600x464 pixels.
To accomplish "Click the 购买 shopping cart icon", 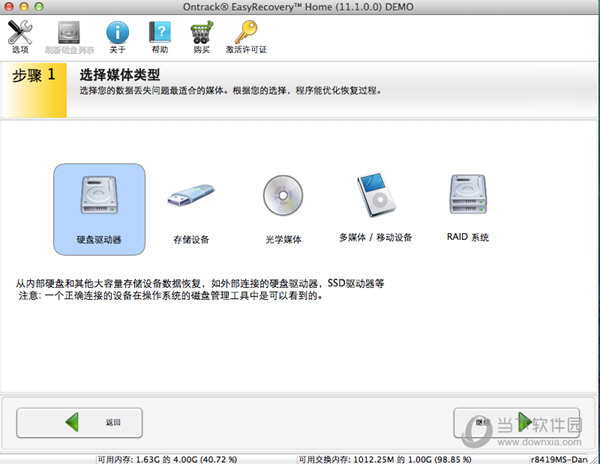I will (x=202, y=37).
